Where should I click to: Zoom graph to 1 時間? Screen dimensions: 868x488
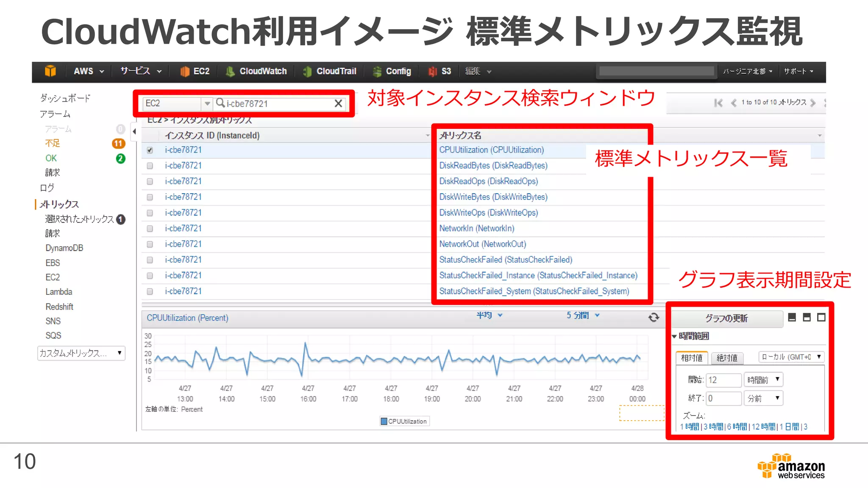pos(690,427)
